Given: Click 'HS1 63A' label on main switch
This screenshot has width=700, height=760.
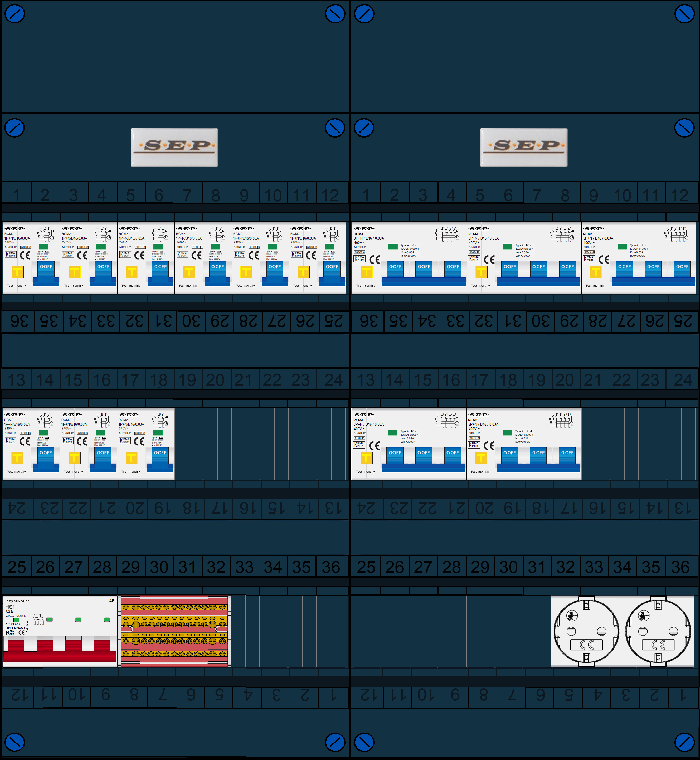Looking at the screenshot, I should pyautogui.click(x=10, y=609).
